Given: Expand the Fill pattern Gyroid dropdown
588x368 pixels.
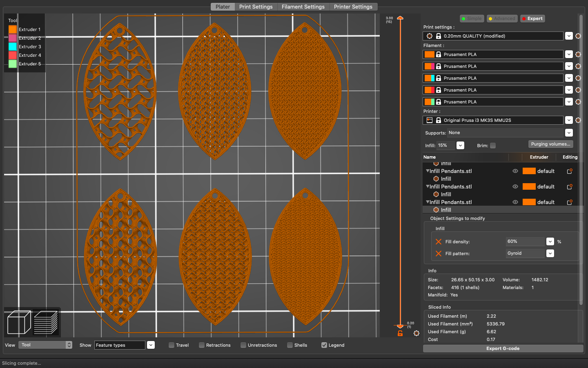Looking at the screenshot, I should (550, 254).
